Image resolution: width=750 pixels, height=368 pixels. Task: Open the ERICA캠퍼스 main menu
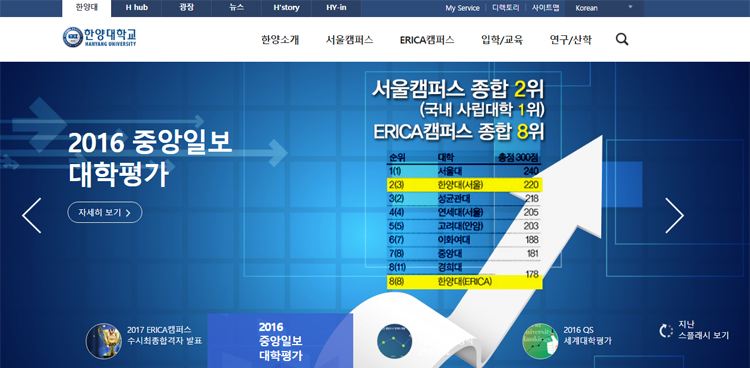pyautogui.click(x=427, y=40)
